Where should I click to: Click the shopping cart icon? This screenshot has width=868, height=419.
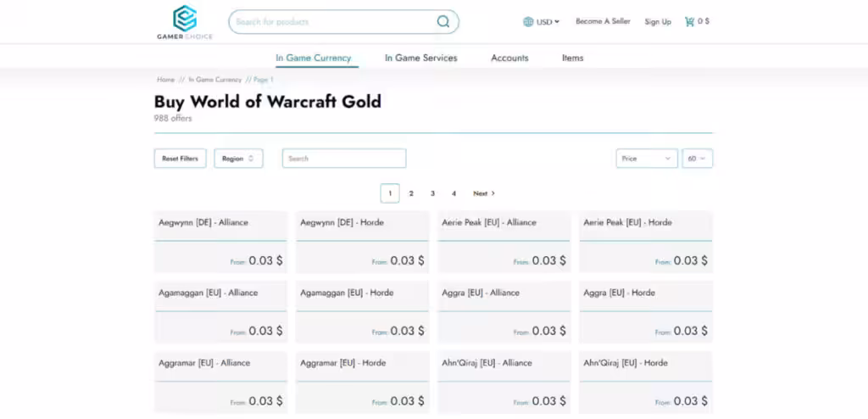coord(689,22)
